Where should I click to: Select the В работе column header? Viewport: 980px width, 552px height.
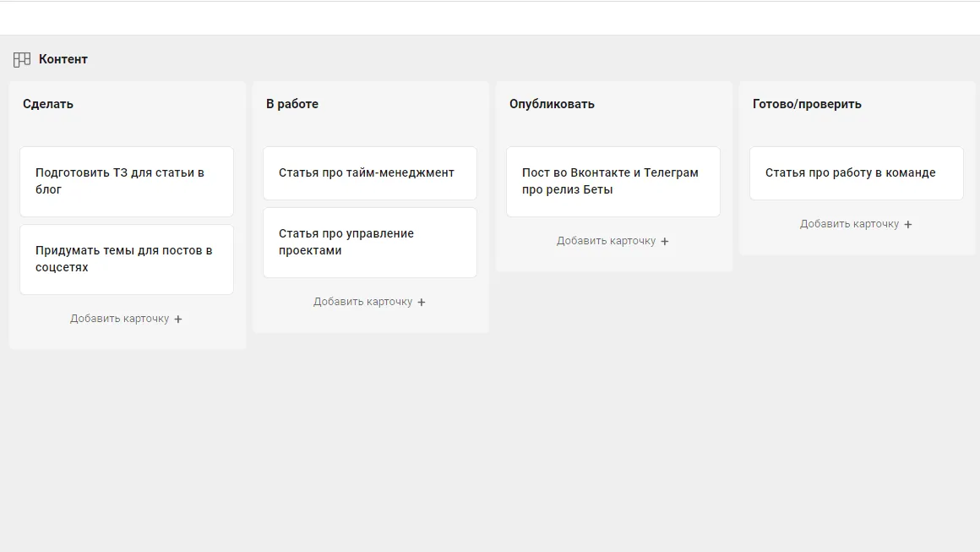click(292, 104)
